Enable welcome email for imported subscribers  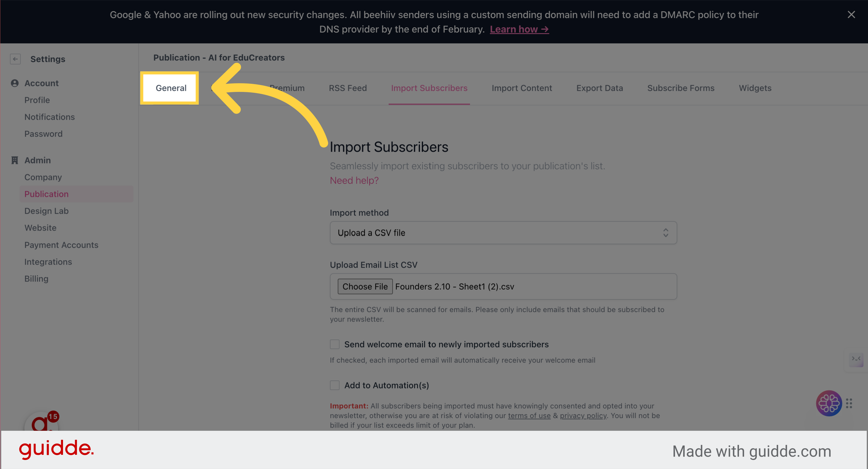[335, 344]
